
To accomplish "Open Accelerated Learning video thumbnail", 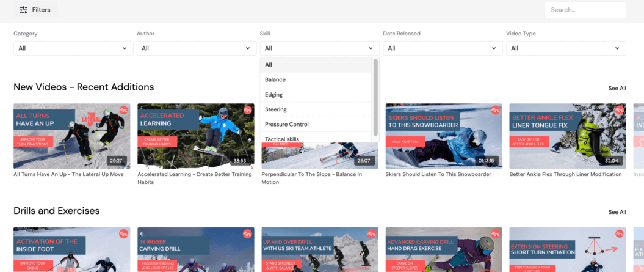I will 195,136.
